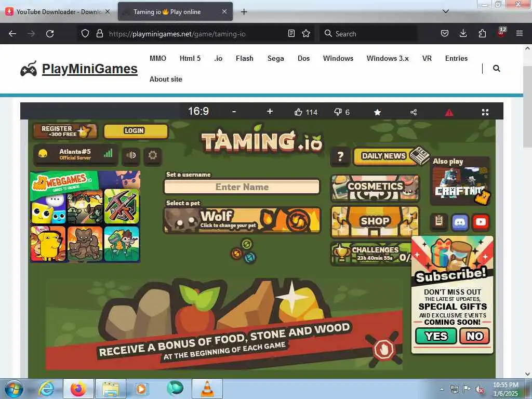
Task: Open the list all tabs chevron
Action: pos(446,11)
